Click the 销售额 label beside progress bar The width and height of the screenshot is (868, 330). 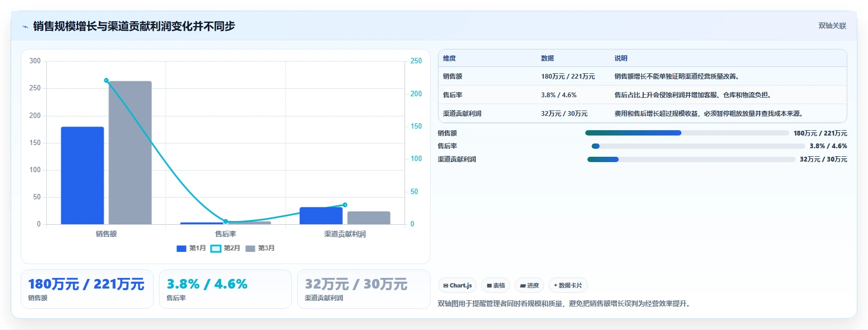coord(447,133)
